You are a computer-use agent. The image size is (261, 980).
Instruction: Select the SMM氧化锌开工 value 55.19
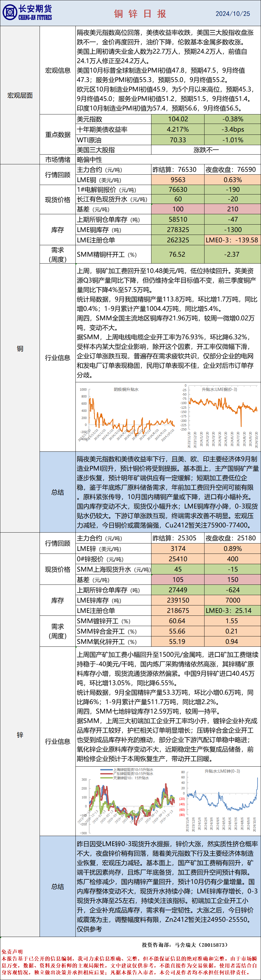click(x=178, y=641)
